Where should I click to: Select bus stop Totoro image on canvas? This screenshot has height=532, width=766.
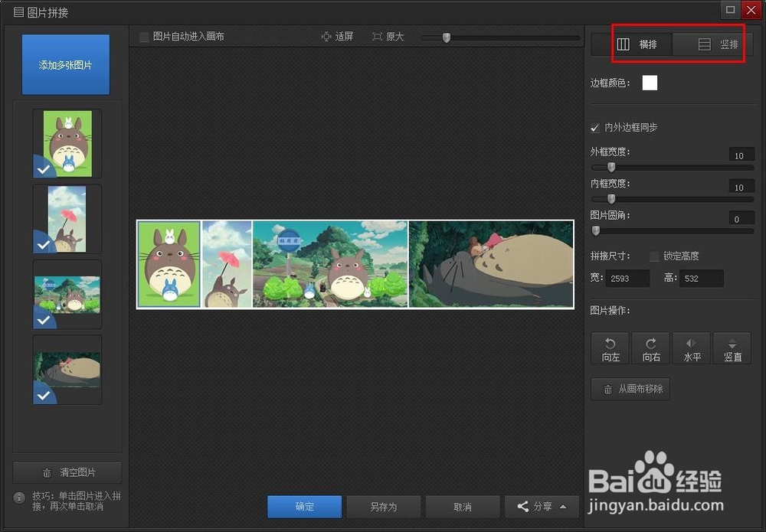(x=329, y=264)
